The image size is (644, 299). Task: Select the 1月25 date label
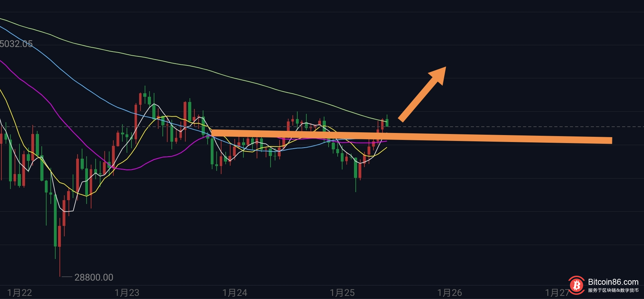pos(342,293)
